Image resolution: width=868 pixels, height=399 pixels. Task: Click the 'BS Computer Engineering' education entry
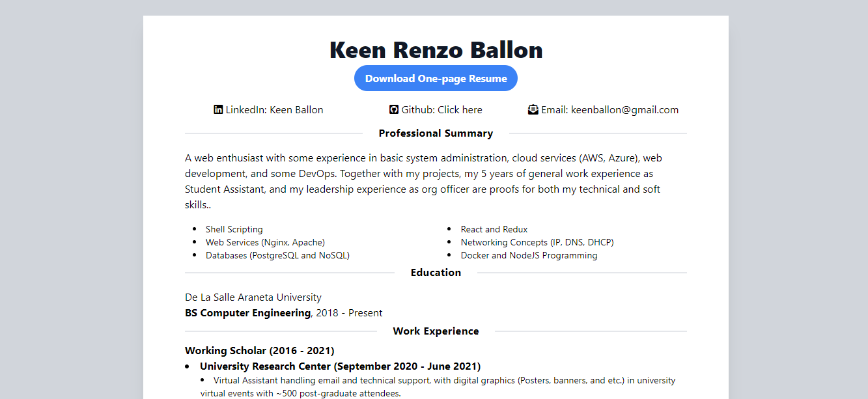point(247,312)
